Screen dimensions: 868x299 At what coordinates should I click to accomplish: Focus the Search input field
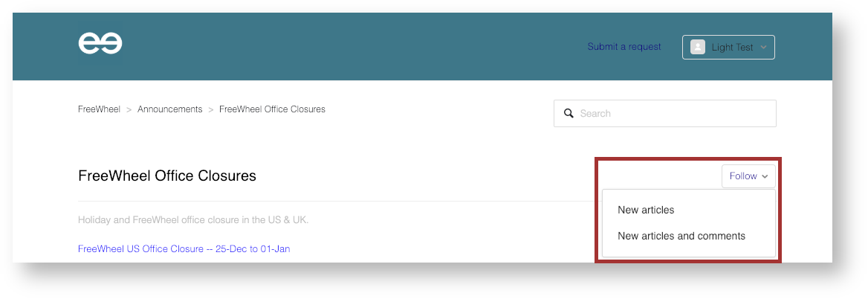coord(673,114)
